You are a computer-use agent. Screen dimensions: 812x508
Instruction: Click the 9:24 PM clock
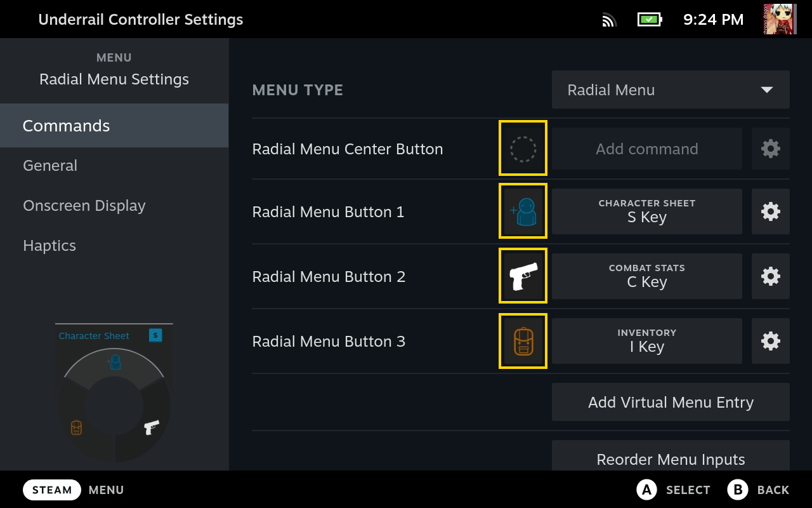[713, 20]
